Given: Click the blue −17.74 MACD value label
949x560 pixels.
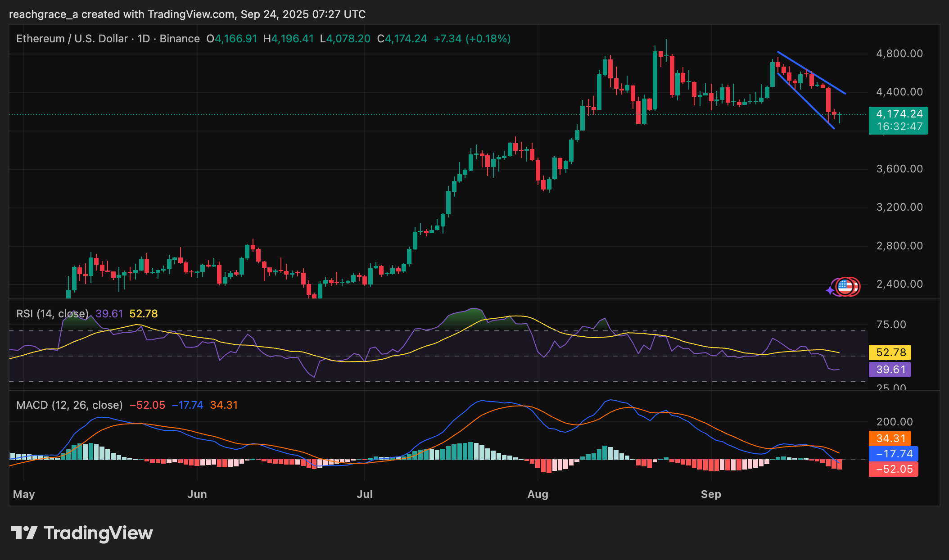Looking at the screenshot, I should 893,454.
